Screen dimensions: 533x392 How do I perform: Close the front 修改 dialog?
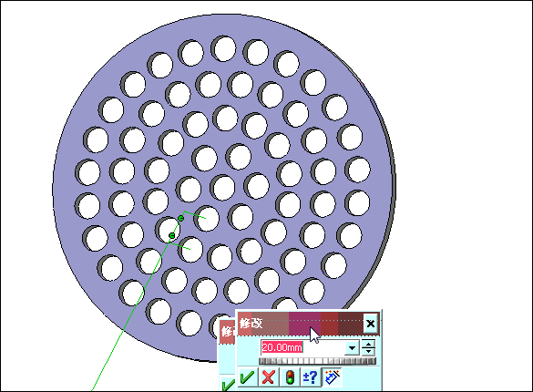point(370,323)
